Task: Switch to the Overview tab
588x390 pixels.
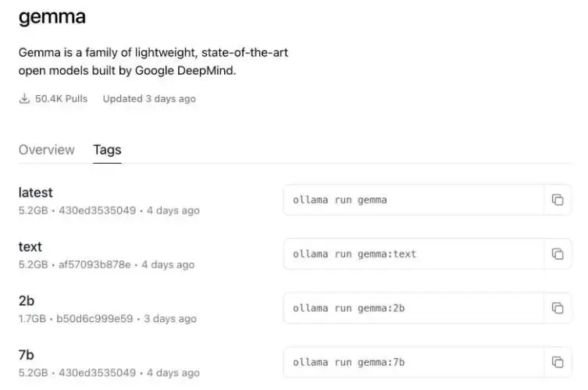Action: 47,150
